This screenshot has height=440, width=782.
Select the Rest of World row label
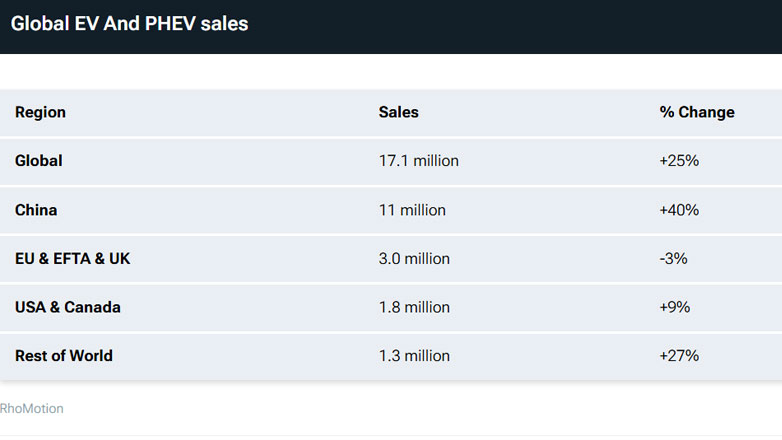pyautogui.click(x=64, y=356)
